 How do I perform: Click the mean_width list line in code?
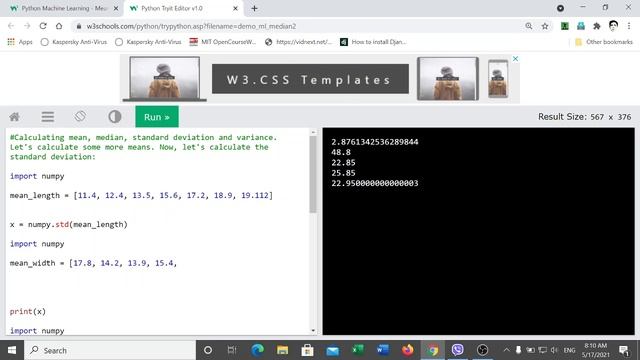pos(93,263)
